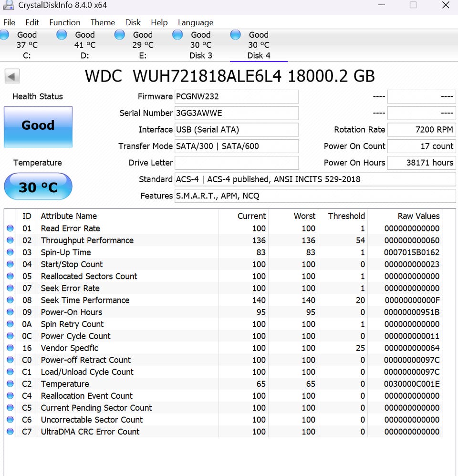Image resolution: width=458 pixels, height=476 pixels.
Task: Open the Theme menu
Action: 103,22
